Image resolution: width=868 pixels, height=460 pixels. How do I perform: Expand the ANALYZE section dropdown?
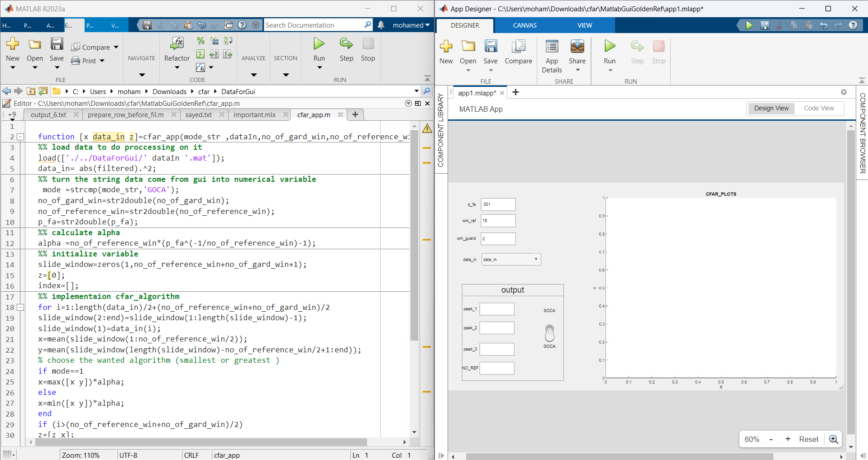[x=253, y=75]
